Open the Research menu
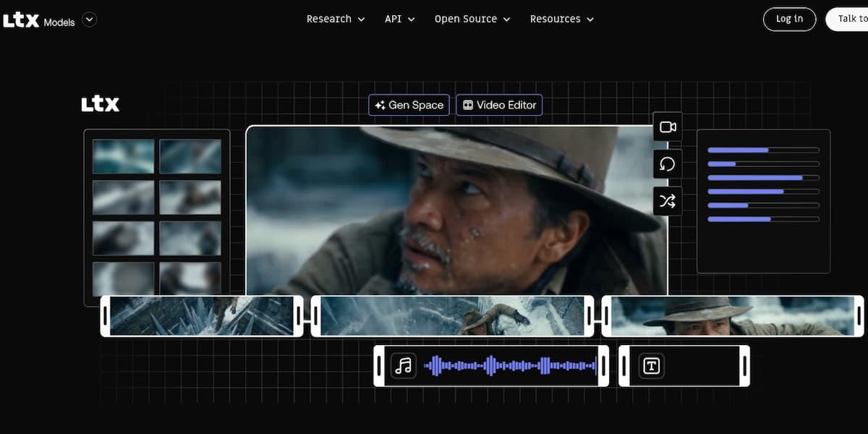This screenshot has width=868, height=434. point(336,20)
